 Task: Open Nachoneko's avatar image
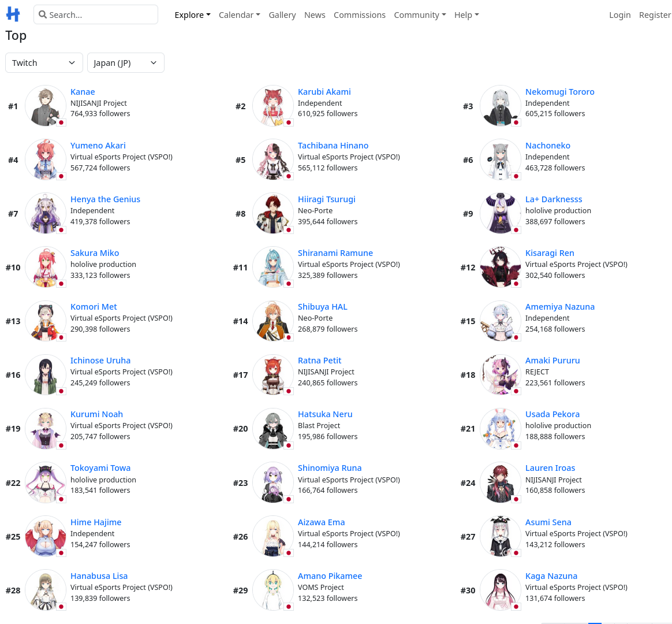501,159
